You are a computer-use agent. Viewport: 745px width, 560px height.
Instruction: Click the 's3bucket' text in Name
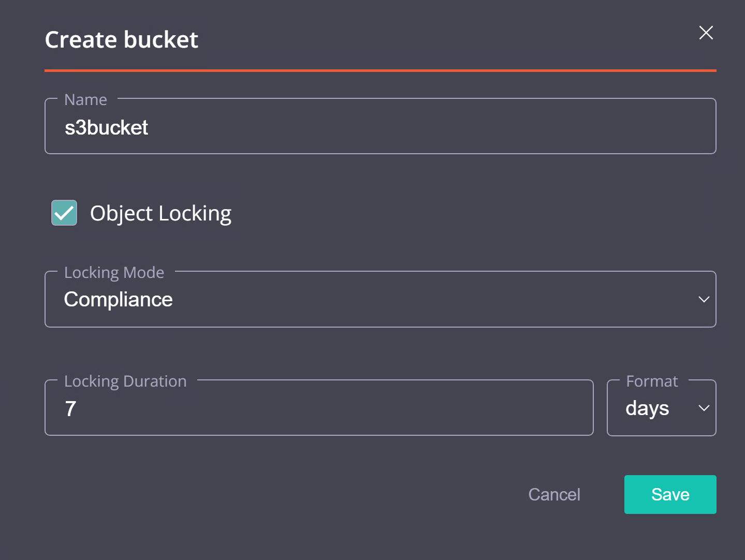click(x=106, y=127)
